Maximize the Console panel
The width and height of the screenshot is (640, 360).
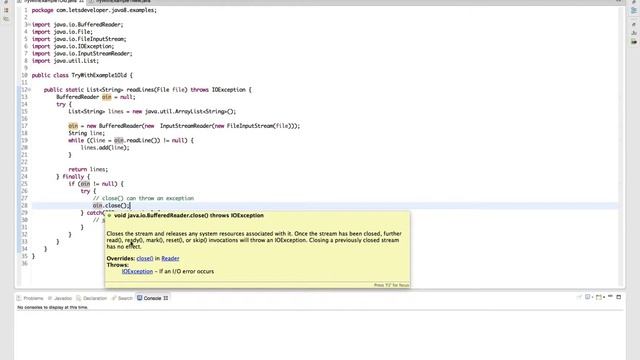(618, 297)
